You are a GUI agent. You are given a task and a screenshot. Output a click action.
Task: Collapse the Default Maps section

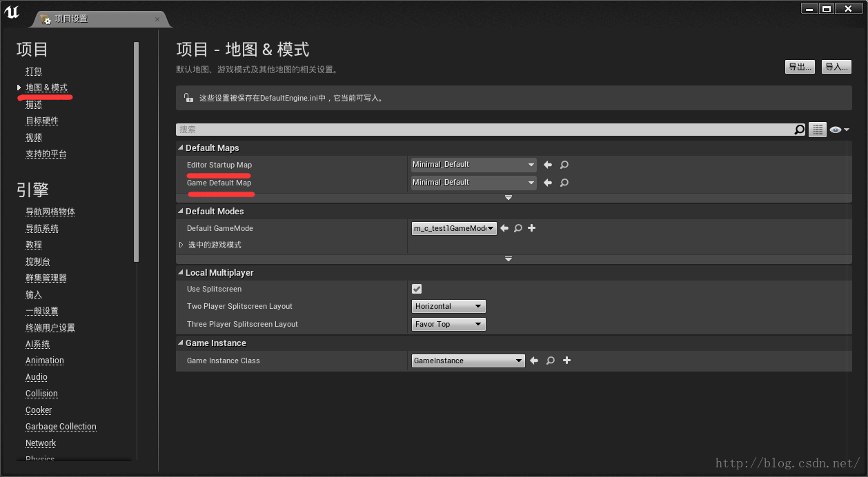(x=181, y=148)
